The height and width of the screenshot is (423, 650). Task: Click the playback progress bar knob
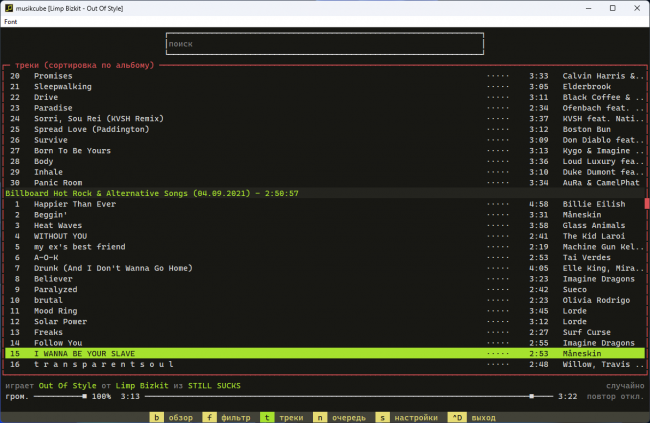(531, 396)
